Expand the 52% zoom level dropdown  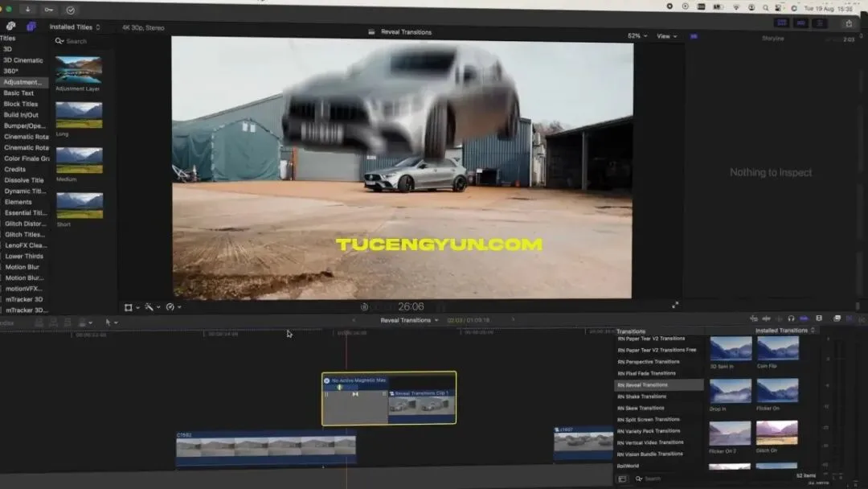pos(637,35)
